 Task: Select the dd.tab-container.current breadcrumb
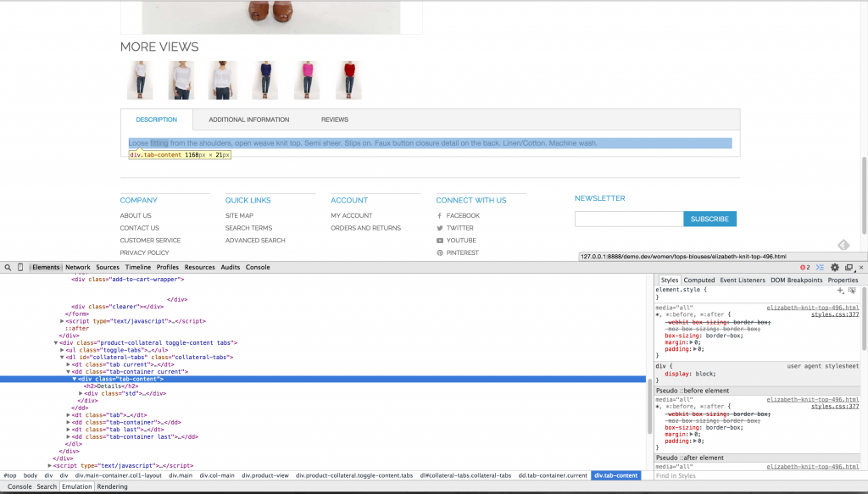[553, 475]
